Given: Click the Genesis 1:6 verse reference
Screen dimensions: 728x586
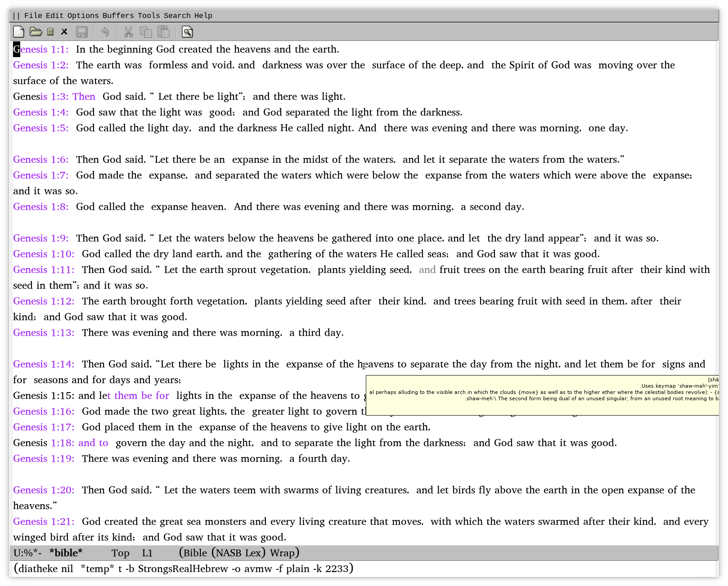Looking at the screenshot, I should (40, 160).
